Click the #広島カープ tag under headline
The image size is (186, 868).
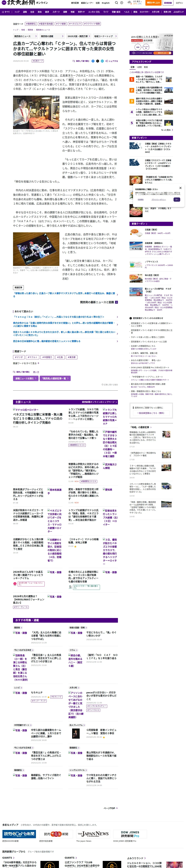pyautogui.click(x=38, y=61)
